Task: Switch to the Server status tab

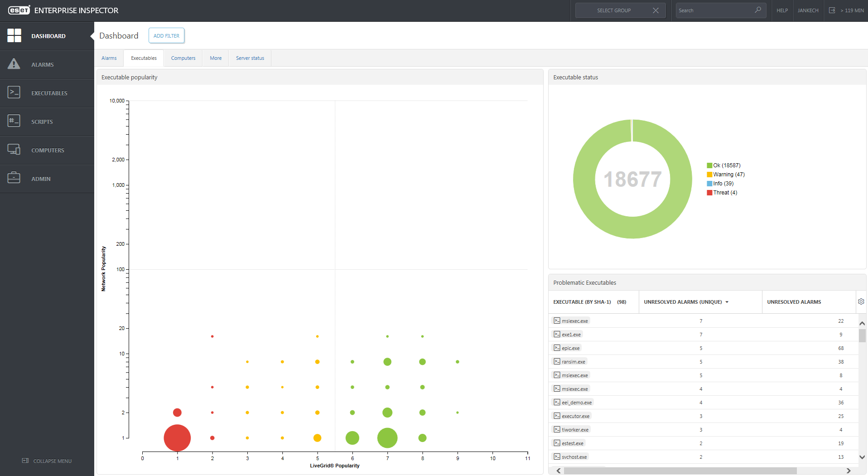Action: tap(250, 58)
